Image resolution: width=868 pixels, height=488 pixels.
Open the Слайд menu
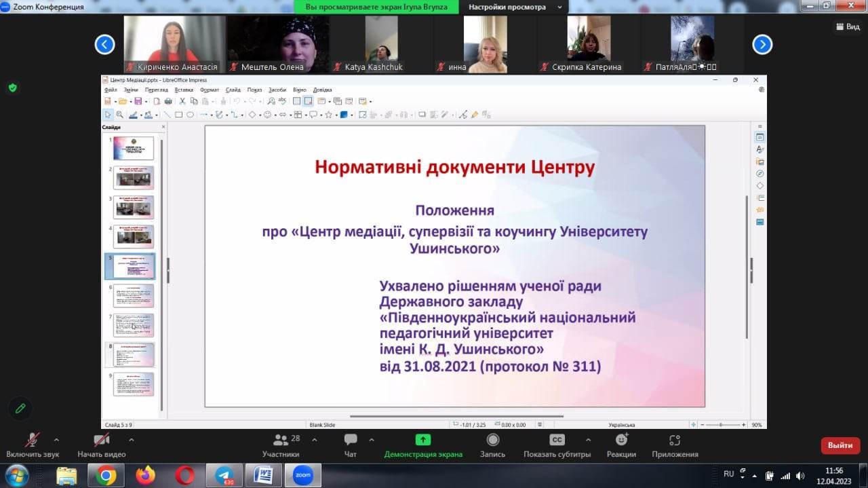tap(233, 90)
